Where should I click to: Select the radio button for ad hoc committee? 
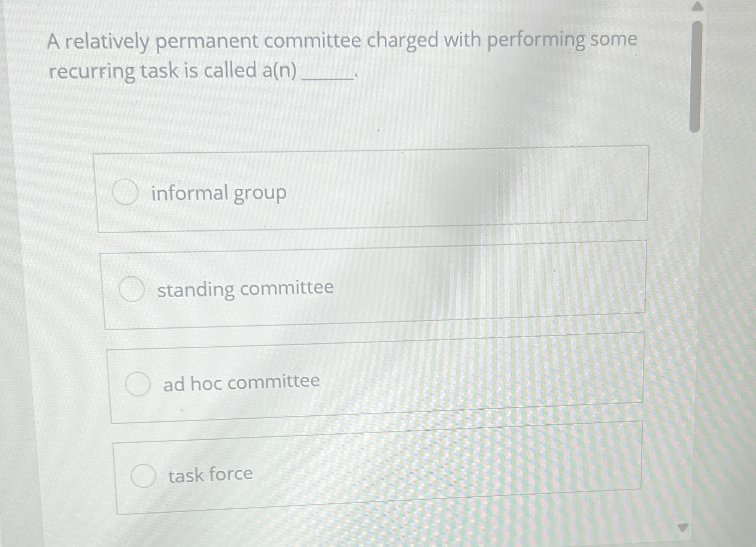[x=138, y=383]
